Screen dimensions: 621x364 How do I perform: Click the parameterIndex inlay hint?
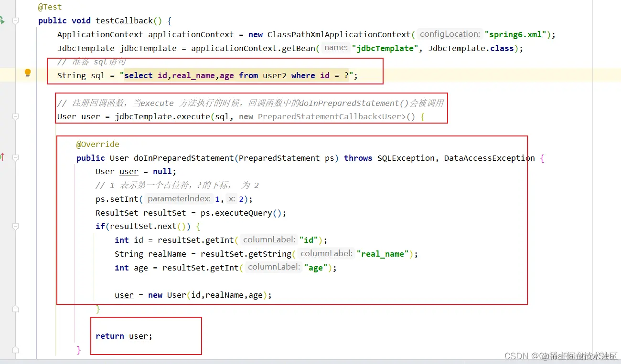(179, 198)
